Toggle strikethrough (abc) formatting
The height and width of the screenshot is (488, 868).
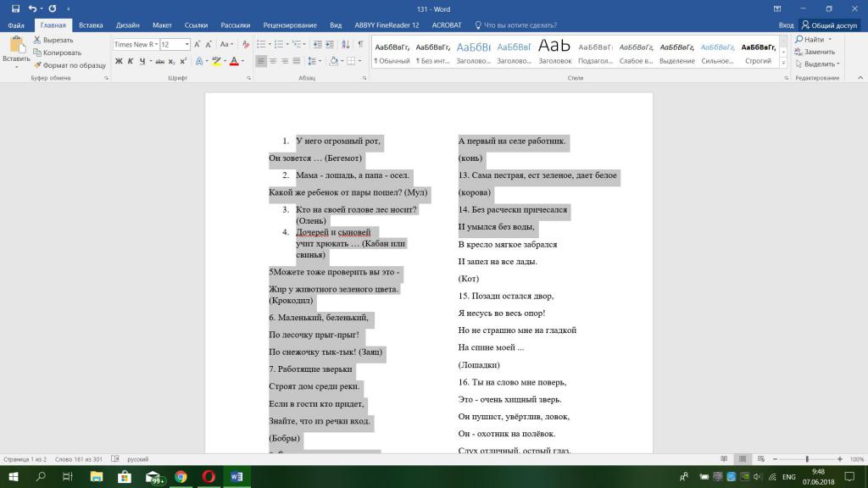point(159,61)
